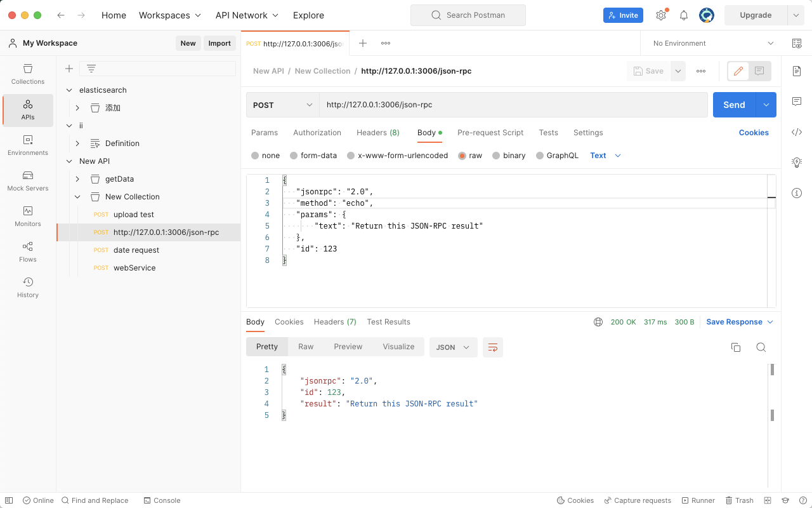Open the Flows sidebar section

[28, 252]
